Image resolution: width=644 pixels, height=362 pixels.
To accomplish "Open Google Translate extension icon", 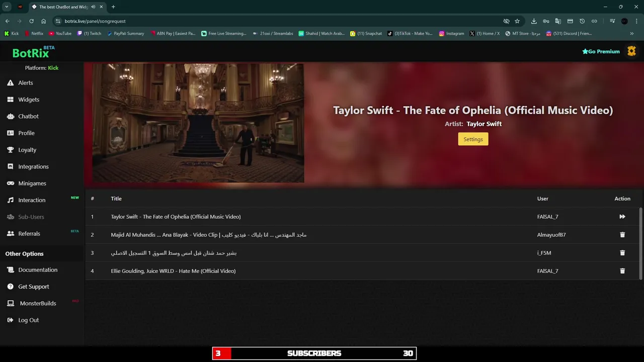I will coord(558,21).
